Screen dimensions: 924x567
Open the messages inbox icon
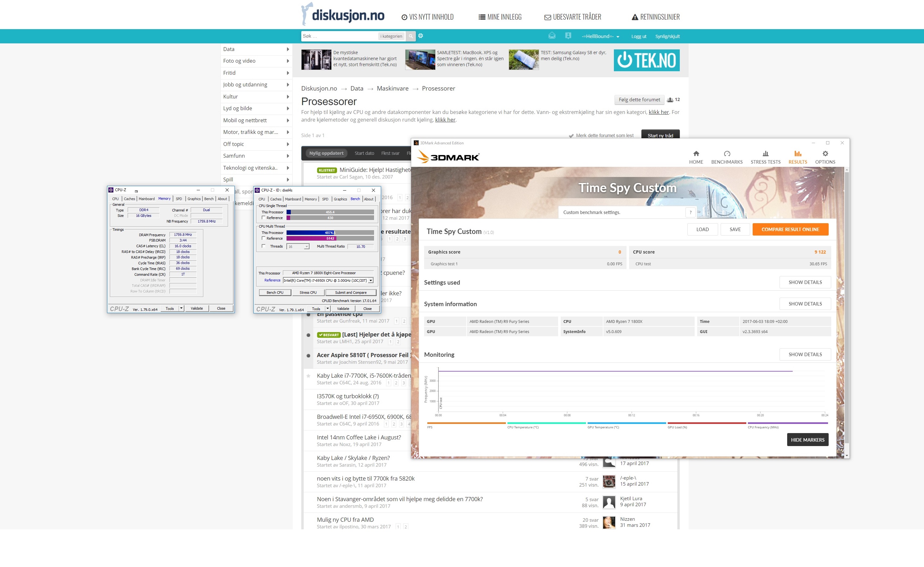pos(551,36)
